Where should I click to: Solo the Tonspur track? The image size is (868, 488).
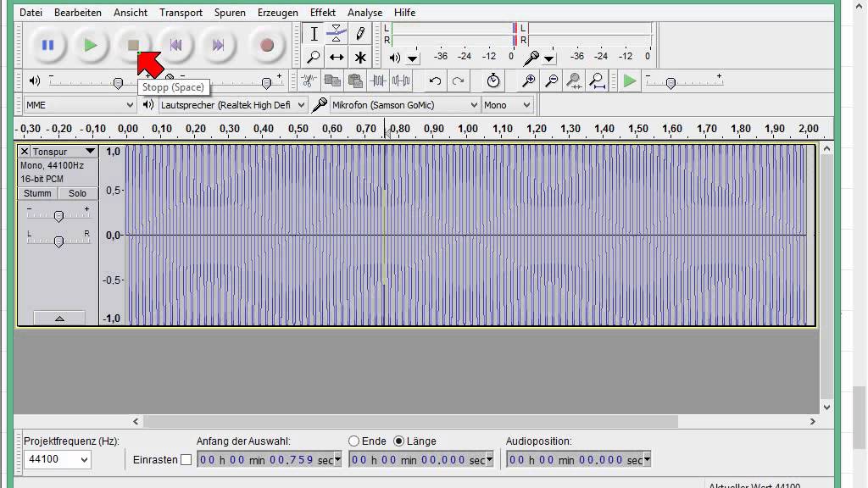[77, 193]
